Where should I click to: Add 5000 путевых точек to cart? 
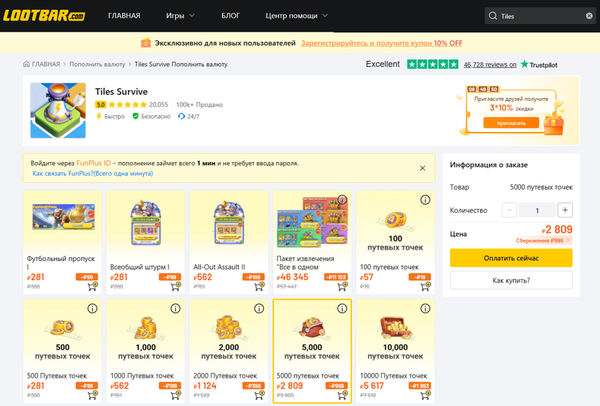[x=342, y=395]
